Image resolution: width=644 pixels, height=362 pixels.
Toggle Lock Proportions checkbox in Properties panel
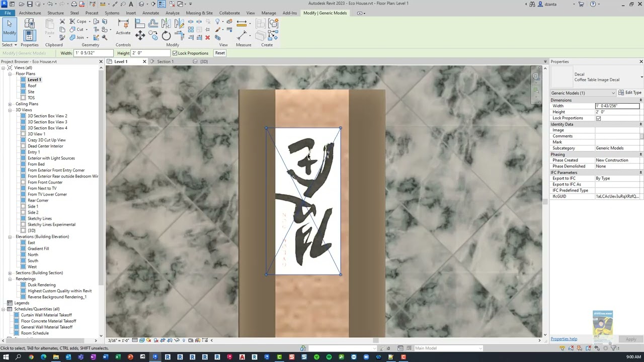[598, 118]
